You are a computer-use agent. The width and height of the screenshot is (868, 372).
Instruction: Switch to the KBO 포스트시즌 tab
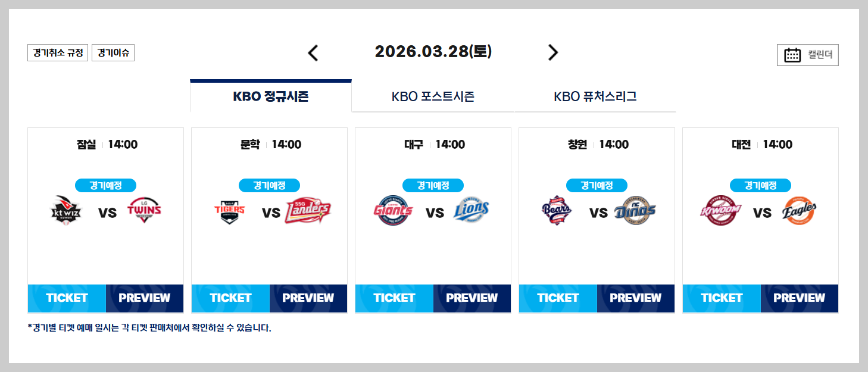click(433, 96)
